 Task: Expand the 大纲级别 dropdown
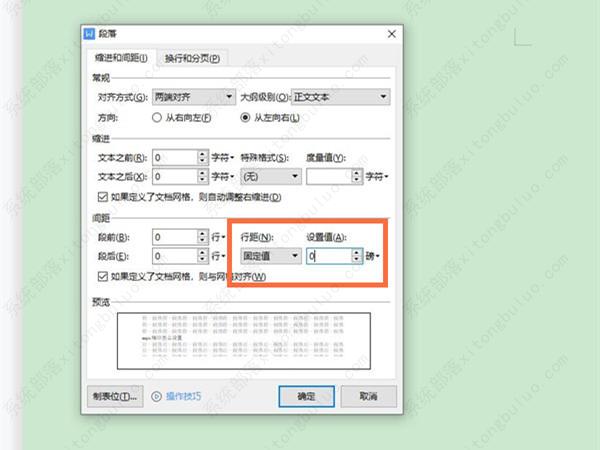click(341, 98)
